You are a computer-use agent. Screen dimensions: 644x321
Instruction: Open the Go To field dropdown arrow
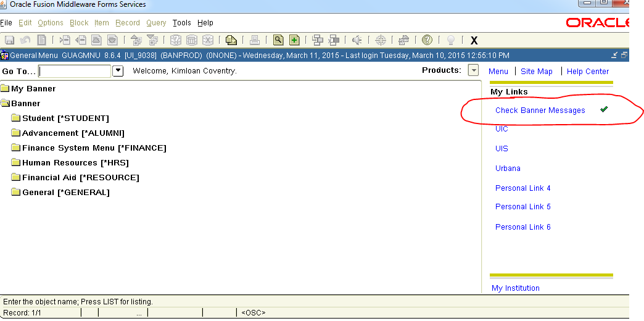pyautogui.click(x=118, y=71)
